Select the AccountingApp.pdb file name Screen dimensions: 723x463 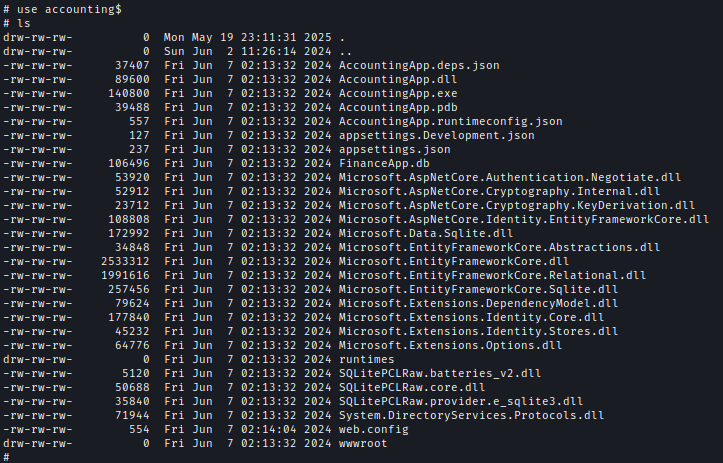398,107
